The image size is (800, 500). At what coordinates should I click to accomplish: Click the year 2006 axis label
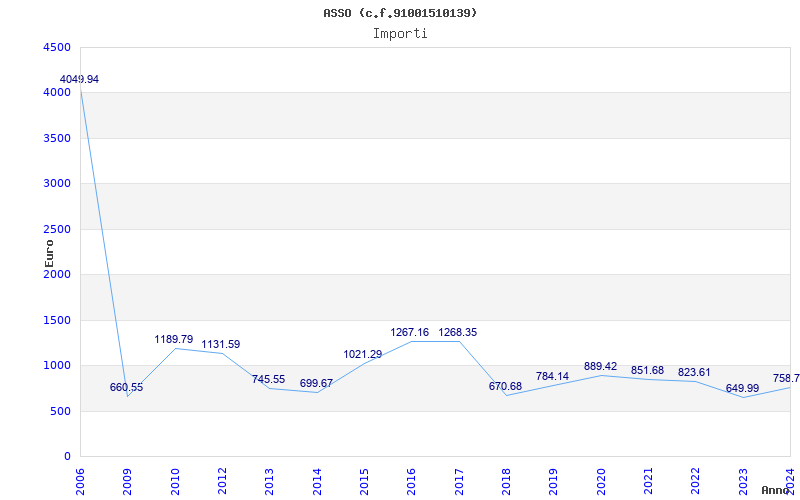click(x=80, y=482)
